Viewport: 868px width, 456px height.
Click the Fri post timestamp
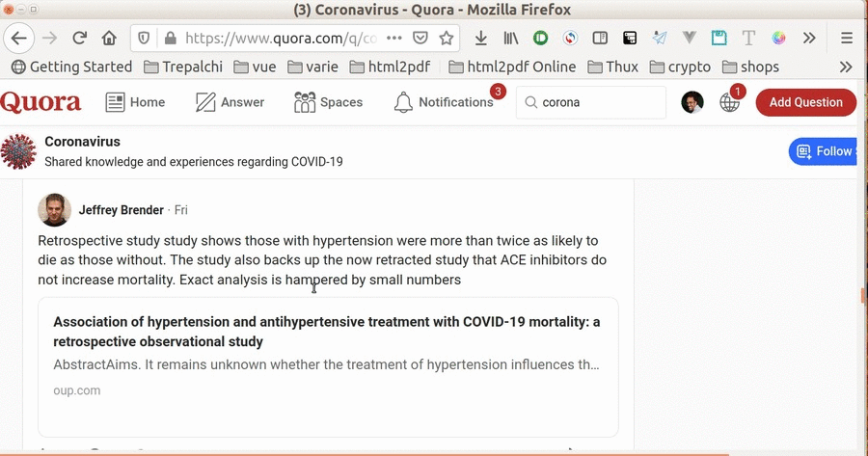[x=181, y=210]
